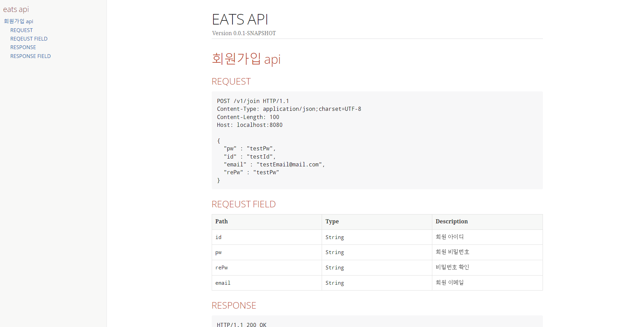
Task: Click the 회원가입 api section heading
Action: (x=246, y=59)
